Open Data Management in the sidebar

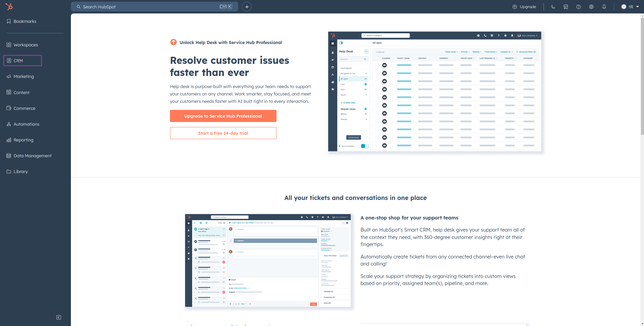(x=32, y=156)
